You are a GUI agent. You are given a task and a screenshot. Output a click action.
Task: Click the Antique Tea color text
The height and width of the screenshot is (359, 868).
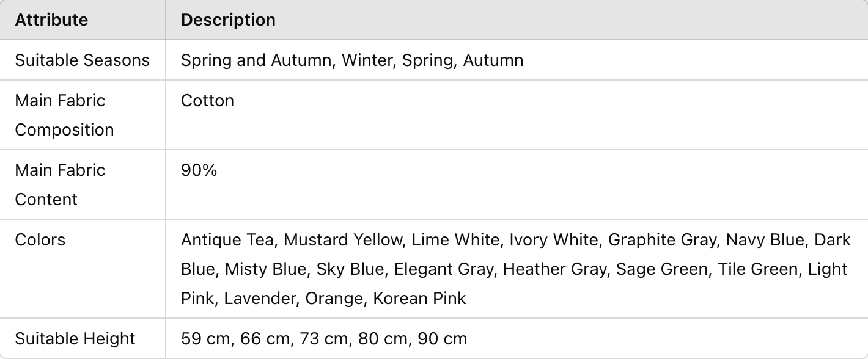point(227,240)
